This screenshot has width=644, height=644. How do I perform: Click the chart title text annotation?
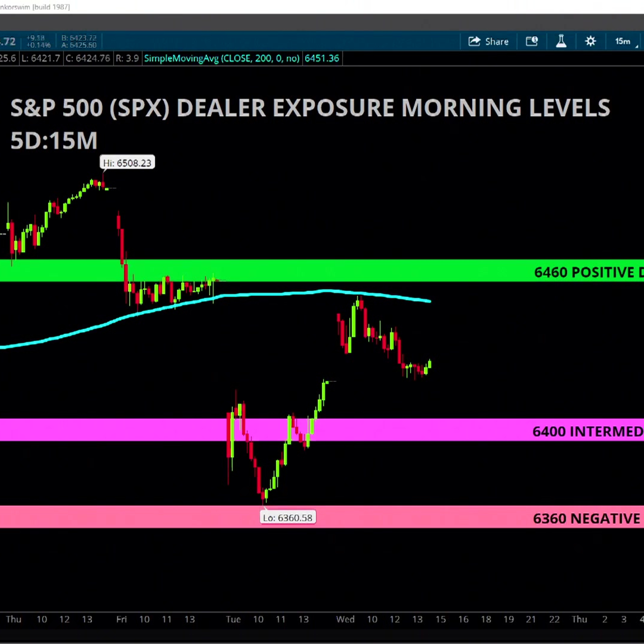click(310, 108)
